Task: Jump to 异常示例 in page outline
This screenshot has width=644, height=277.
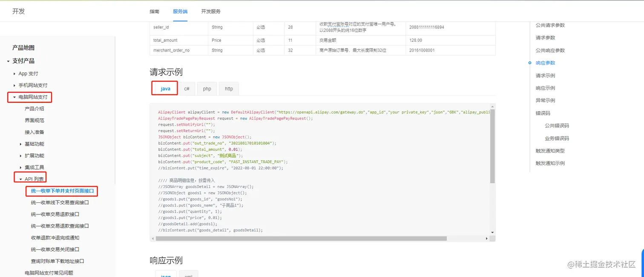Action: click(x=546, y=101)
